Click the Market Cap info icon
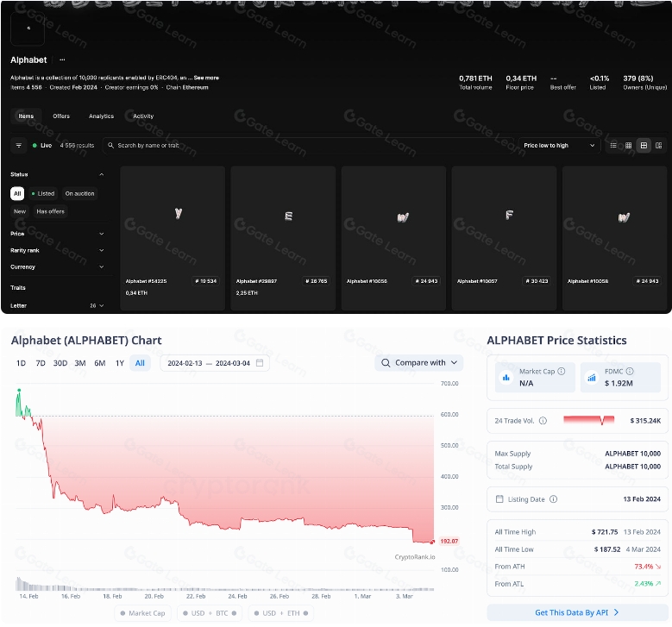The image size is (672, 627). pyautogui.click(x=562, y=371)
